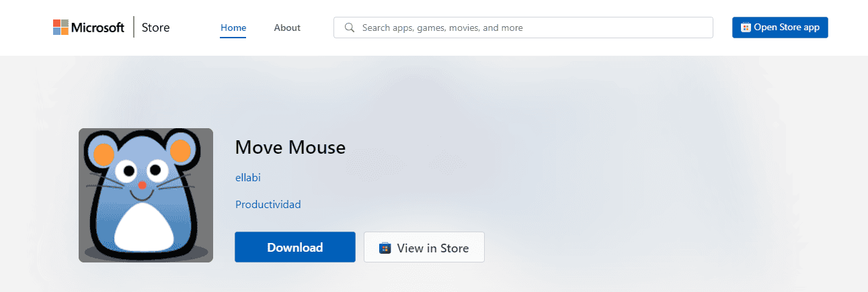
Task: Click the Open Store app button
Action: click(780, 28)
